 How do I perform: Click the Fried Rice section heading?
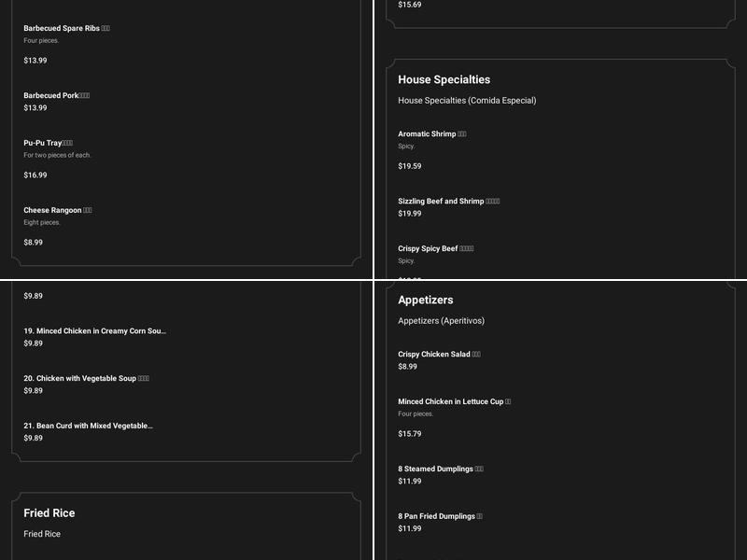[49, 513]
